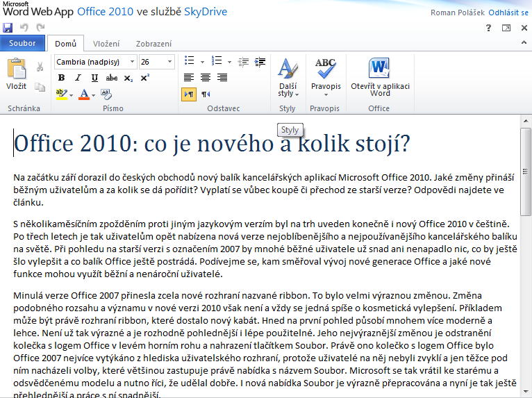532x398 pixels.
Task: Sign out via Odhlásit se
Action: [508, 13]
